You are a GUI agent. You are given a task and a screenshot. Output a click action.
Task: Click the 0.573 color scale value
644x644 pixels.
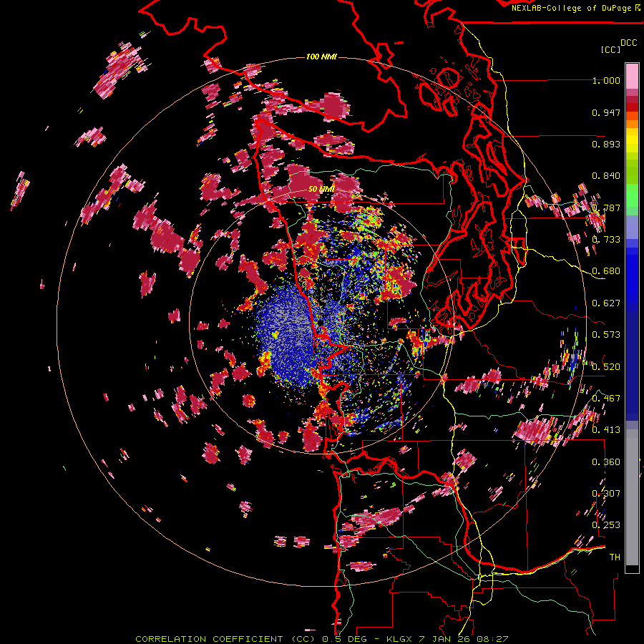click(x=606, y=335)
